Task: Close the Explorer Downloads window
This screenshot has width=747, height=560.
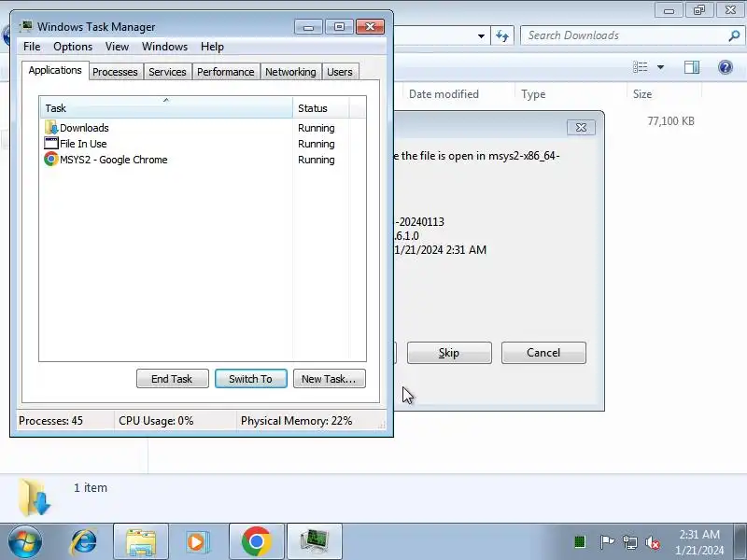Action: [x=730, y=10]
